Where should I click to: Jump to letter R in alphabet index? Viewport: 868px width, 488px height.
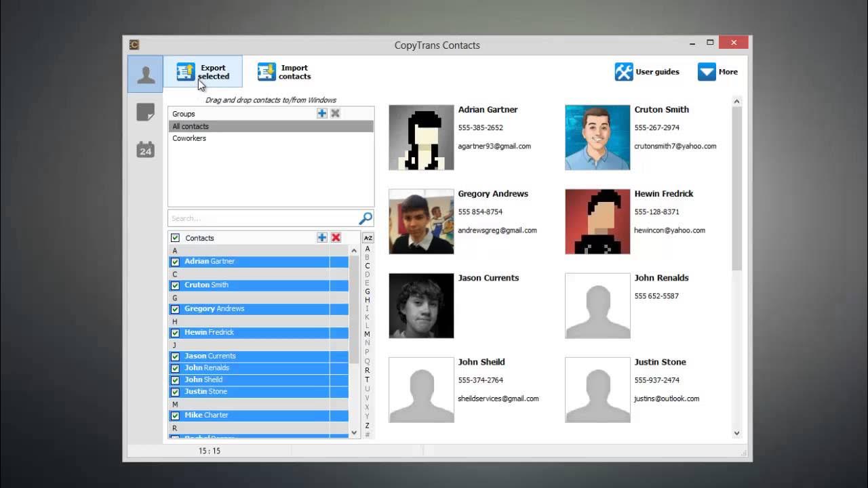click(368, 371)
